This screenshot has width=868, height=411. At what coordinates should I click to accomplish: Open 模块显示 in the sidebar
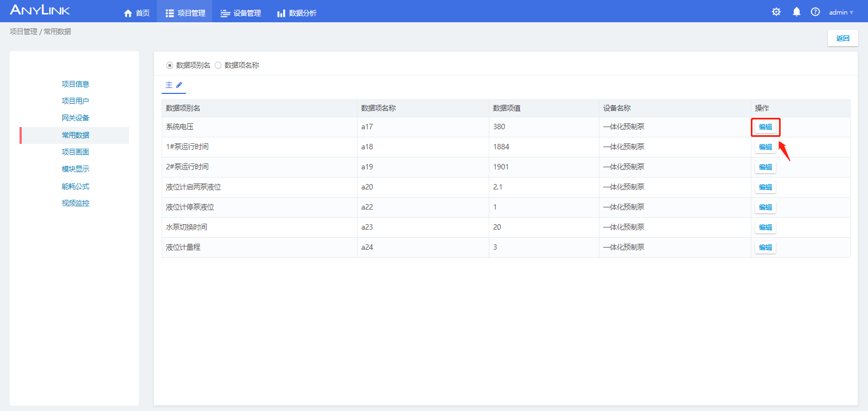tap(75, 169)
